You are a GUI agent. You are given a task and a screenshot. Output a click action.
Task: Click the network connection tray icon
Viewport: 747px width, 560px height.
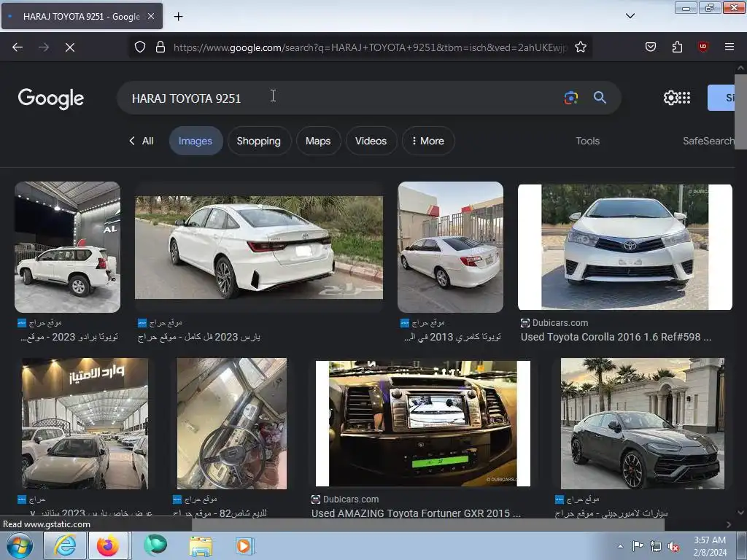pyautogui.click(x=656, y=546)
